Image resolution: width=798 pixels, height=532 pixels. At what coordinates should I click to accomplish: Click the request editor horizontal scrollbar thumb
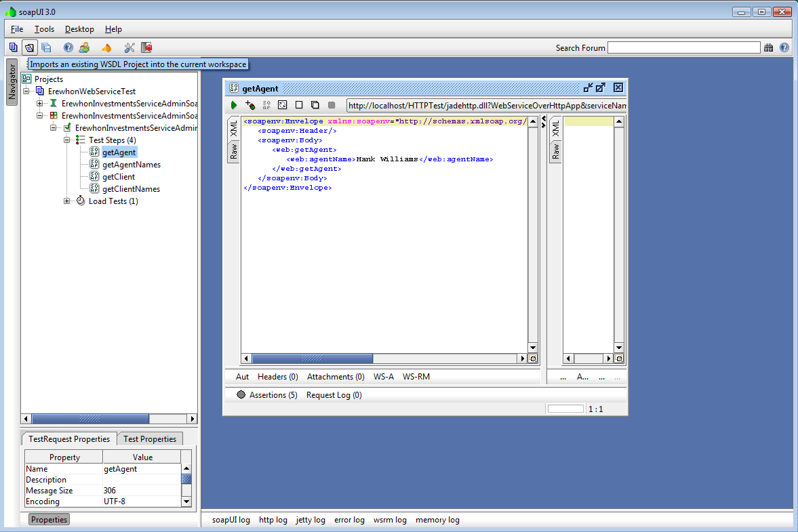click(x=313, y=359)
